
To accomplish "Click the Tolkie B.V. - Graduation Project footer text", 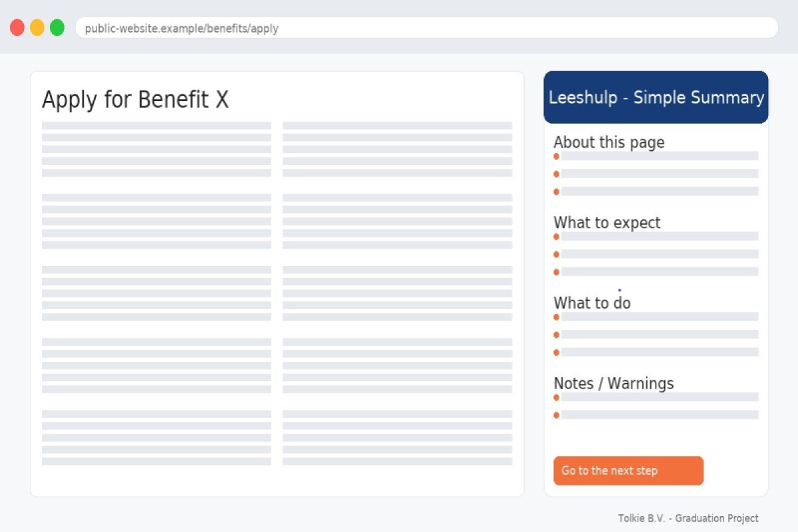I will (688, 519).
